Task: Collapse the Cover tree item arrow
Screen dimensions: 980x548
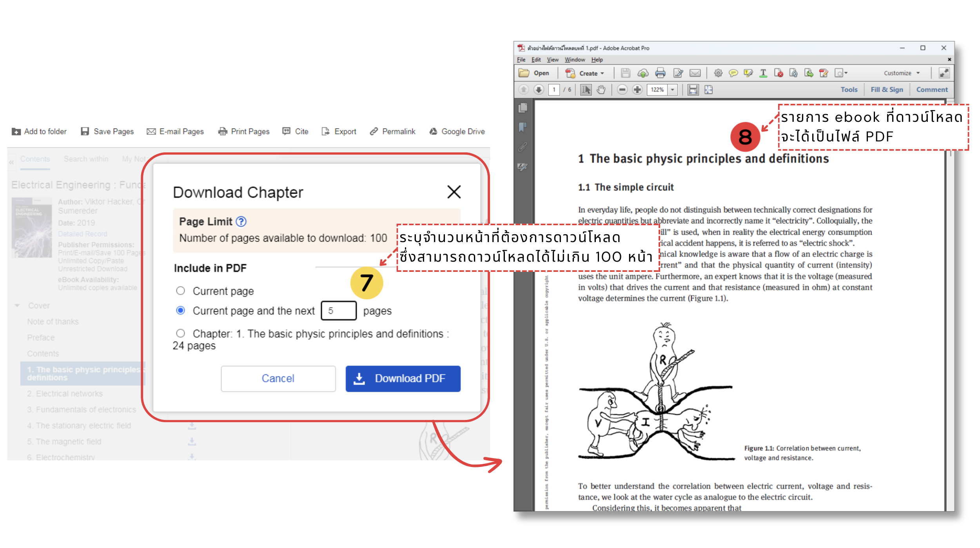Action: (x=17, y=306)
